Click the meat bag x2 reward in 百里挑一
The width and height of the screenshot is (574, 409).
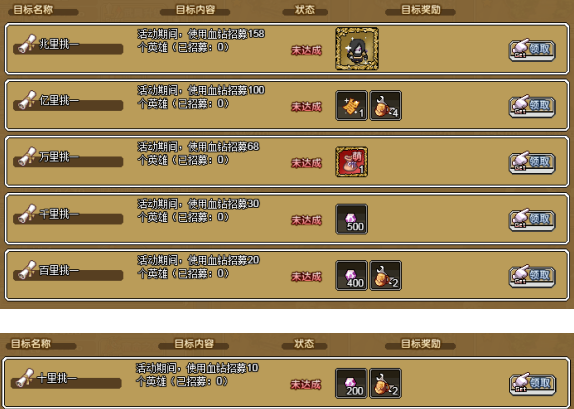[x=386, y=275]
